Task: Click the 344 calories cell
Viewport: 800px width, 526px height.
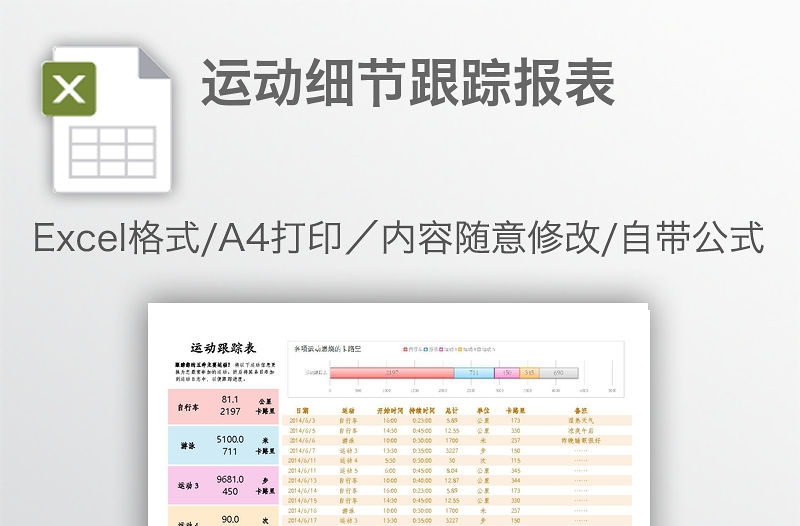Action: click(x=515, y=480)
